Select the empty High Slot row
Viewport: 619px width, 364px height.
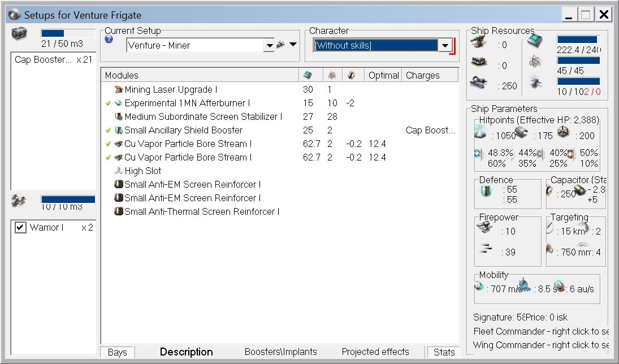tap(142, 171)
